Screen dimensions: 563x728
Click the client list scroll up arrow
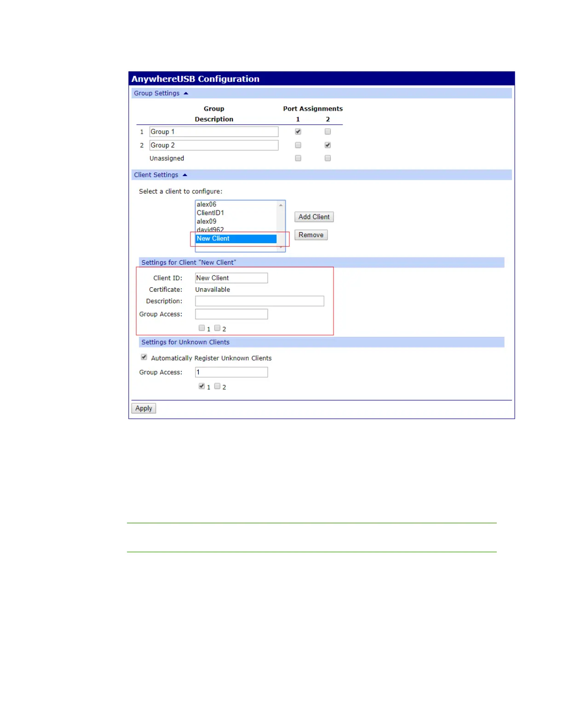click(x=281, y=205)
